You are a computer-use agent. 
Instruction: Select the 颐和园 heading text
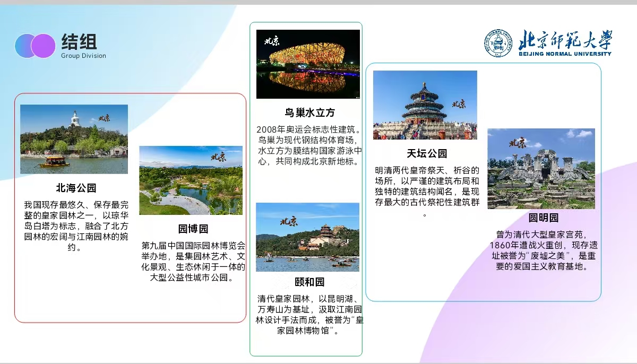coord(309,282)
